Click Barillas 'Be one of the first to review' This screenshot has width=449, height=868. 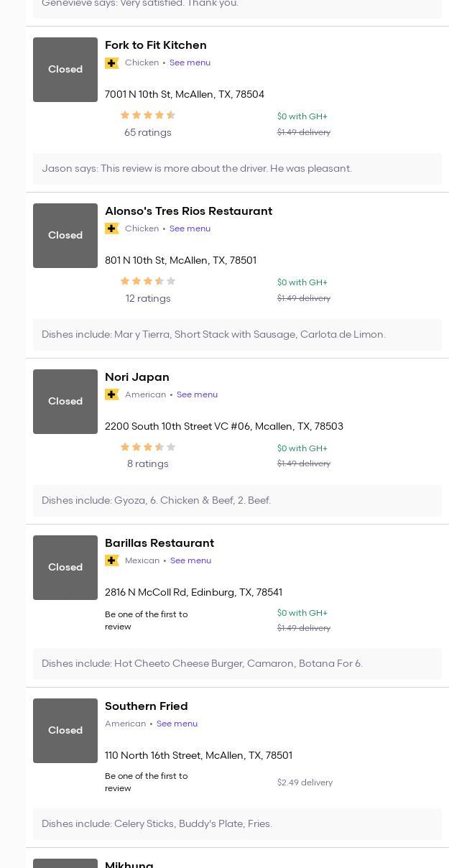pyautogui.click(x=146, y=620)
